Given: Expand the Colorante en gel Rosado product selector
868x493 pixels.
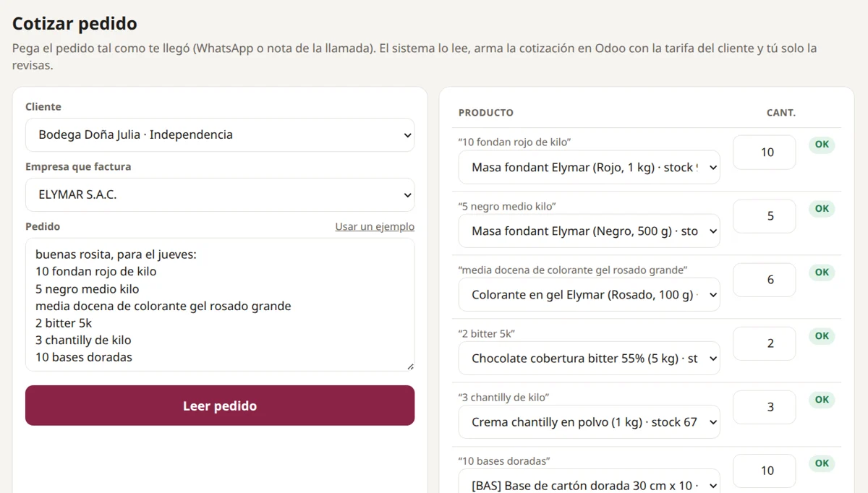Looking at the screenshot, I should [x=589, y=295].
